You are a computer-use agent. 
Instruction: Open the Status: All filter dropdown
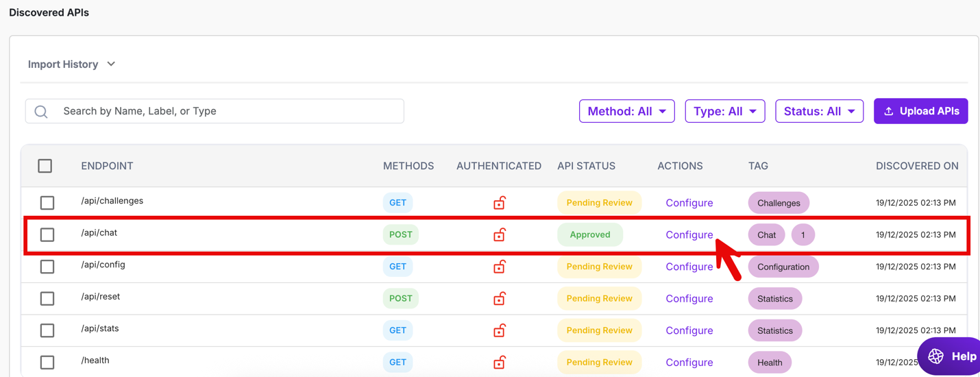[x=819, y=111]
